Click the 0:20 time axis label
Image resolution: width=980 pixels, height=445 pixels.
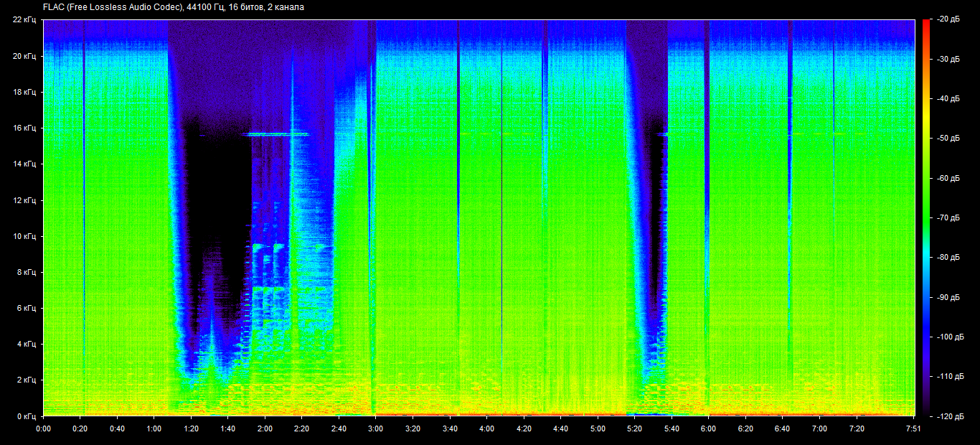[x=80, y=428]
